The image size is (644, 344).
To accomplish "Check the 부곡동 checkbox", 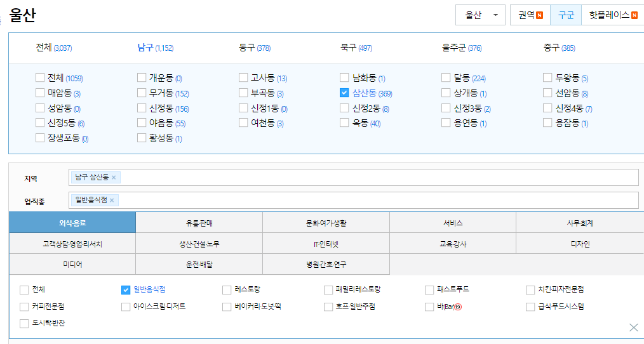I will (243, 93).
